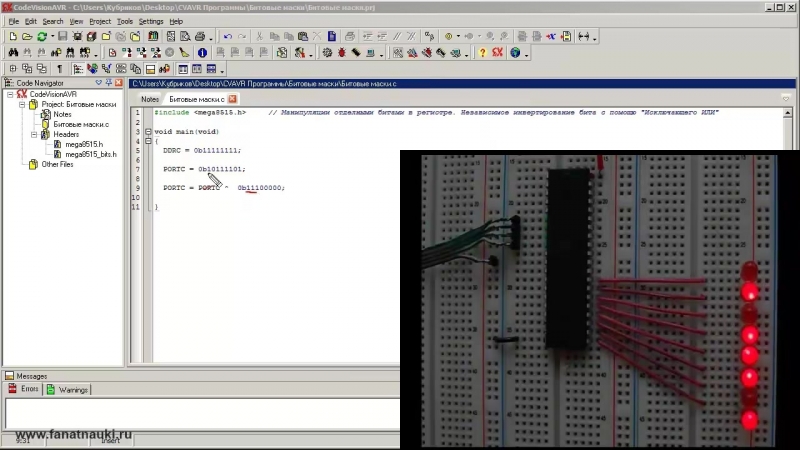The image size is (800, 450).
Task: Collapse the void main code fold marker
Action: (147, 132)
